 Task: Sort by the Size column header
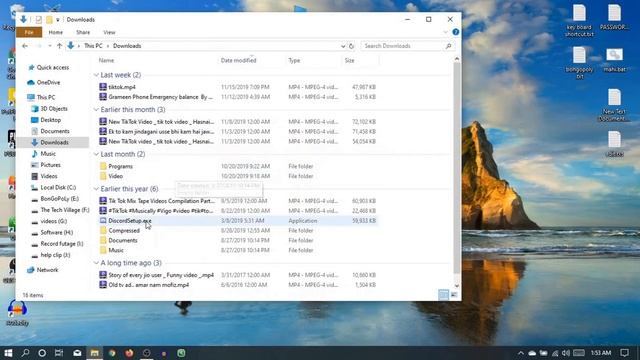tap(349, 60)
